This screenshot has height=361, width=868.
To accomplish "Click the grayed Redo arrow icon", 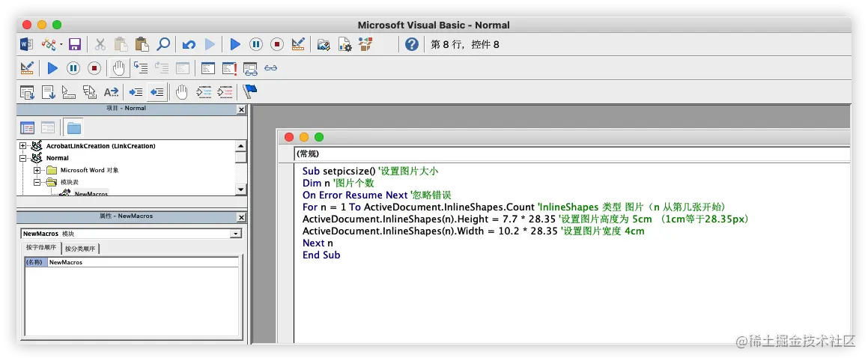I will [x=210, y=44].
